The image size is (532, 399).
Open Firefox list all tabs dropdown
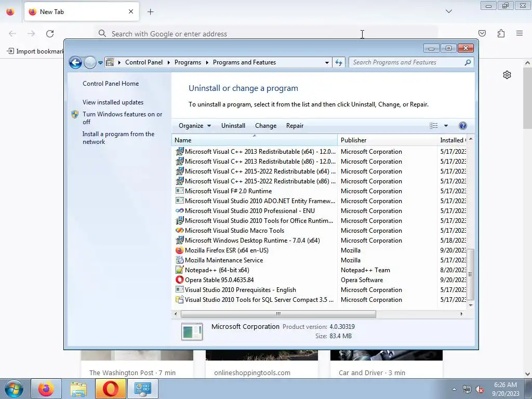coord(448,11)
